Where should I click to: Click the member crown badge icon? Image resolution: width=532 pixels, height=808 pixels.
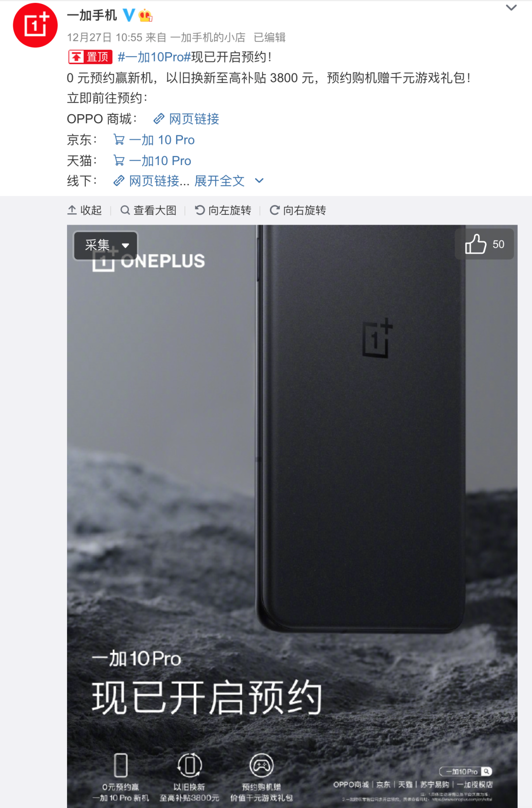(x=145, y=16)
